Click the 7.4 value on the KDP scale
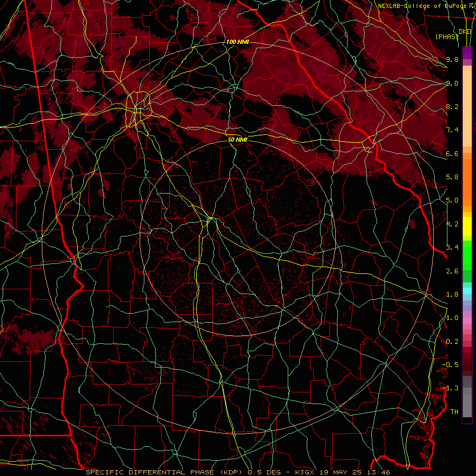The height and width of the screenshot is (476, 476). [x=452, y=130]
